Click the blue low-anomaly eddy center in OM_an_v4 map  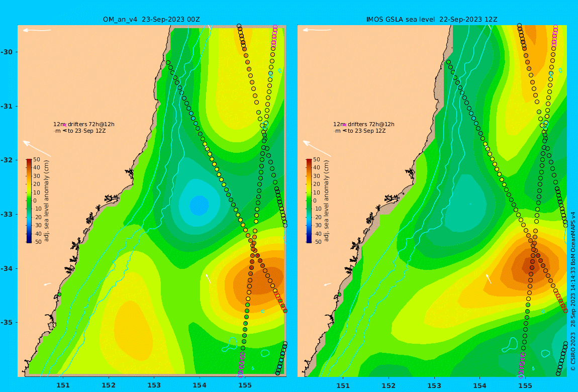click(x=199, y=205)
